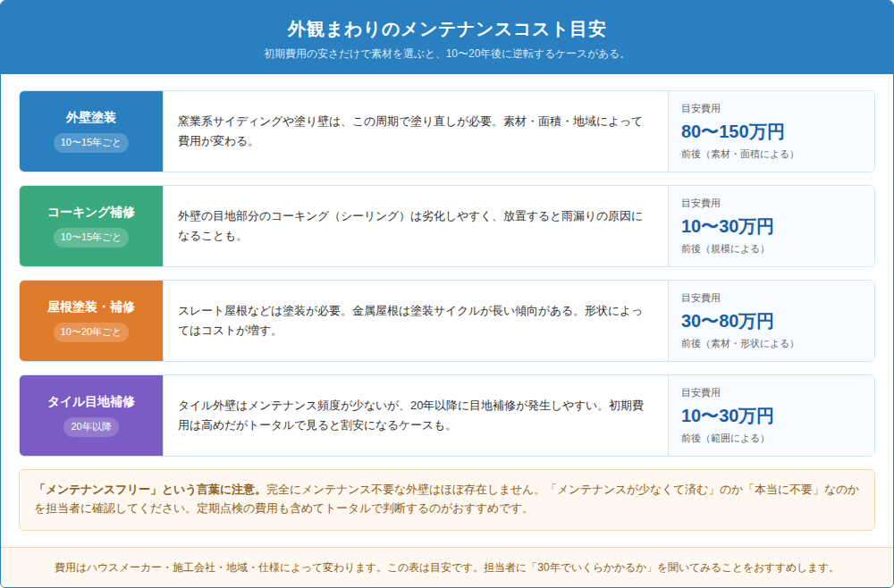Viewport: 894px width, 588px height.
Task: Click the 窯業系サイディング description text
Action: 410,131
